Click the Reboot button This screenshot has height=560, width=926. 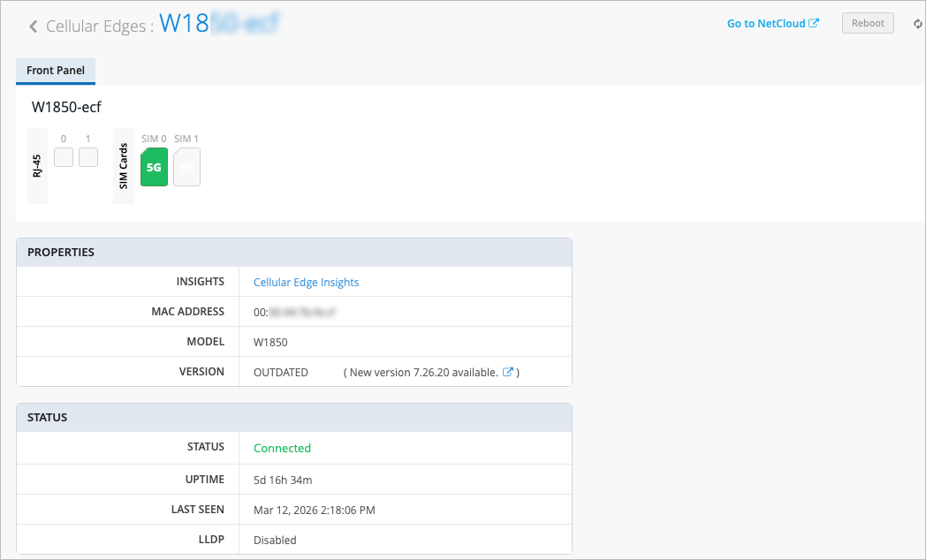click(868, 23)
